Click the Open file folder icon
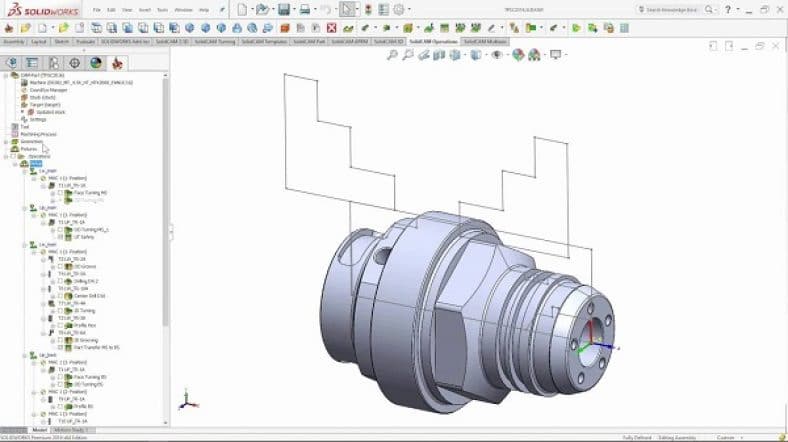This screenshot has height=442, width=788. click(262, 10)
